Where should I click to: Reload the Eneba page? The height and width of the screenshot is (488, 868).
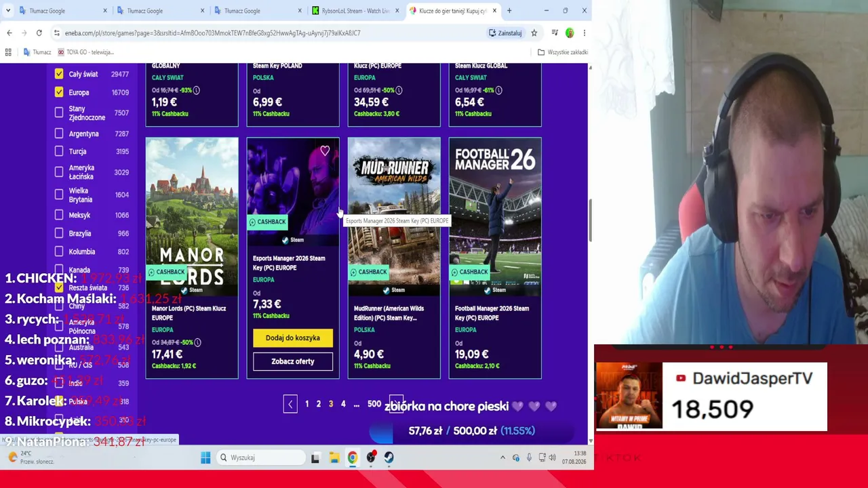pyautogui.click(x=39, y=33)
